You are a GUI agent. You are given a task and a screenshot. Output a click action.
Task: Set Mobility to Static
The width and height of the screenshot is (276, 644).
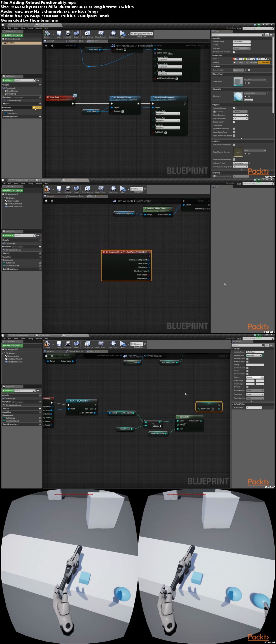239,62
